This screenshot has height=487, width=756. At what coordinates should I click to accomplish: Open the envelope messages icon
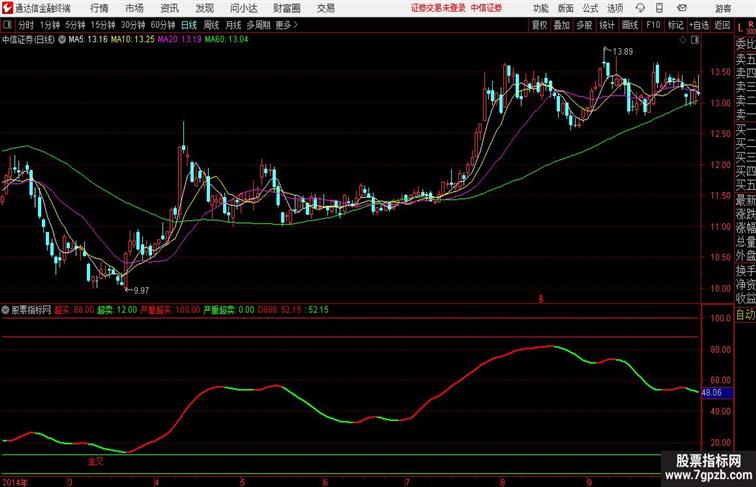[x=682, y=8]
